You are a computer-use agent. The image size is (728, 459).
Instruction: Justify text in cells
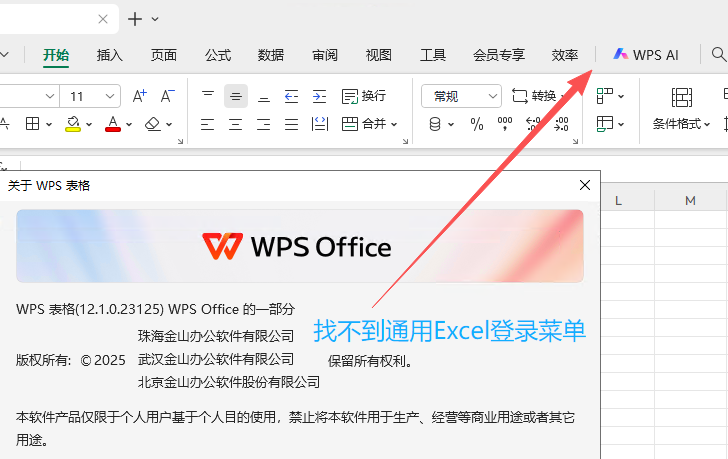(291, 124)
